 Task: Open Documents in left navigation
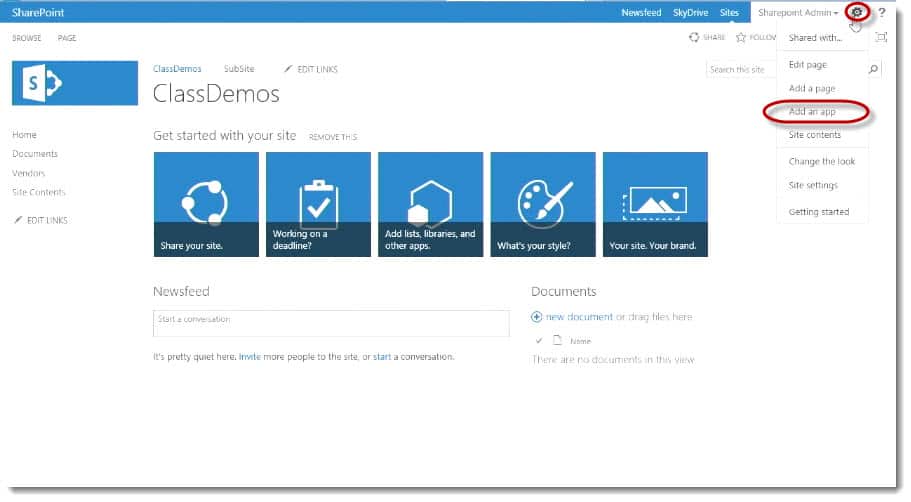[x=35, y=154]
